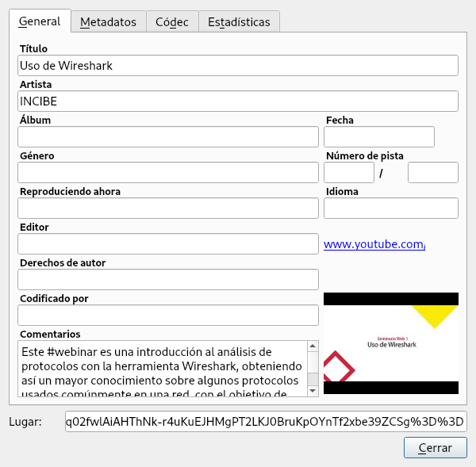Screen dimensions: 476x467
Task: Open the www.youtube.com link
Action: pos(374,244)
